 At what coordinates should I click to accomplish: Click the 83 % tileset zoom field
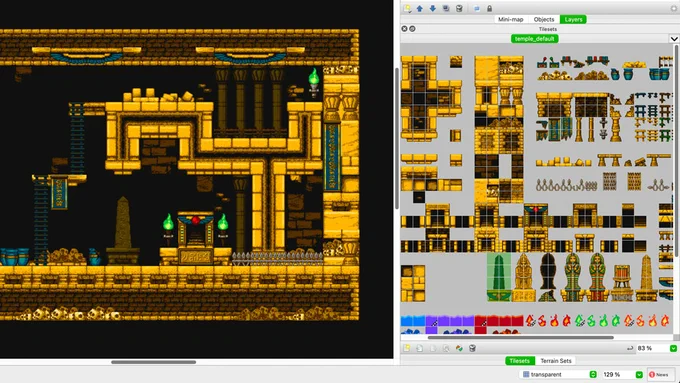(653, 348)
